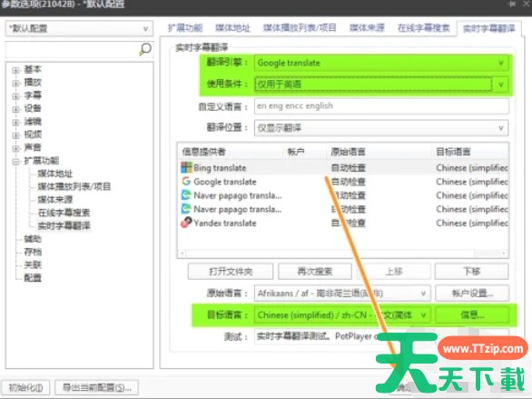The width and height of the screenshot is (532, 399).
Task: Select 关联 in the tree
Action: click(33, 264)
